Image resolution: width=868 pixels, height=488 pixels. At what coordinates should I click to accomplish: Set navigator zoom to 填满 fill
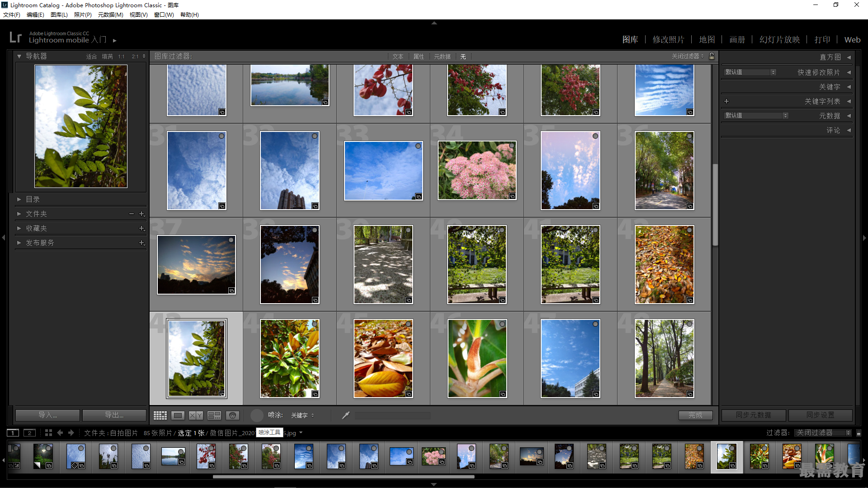click(x=107, y=56)
